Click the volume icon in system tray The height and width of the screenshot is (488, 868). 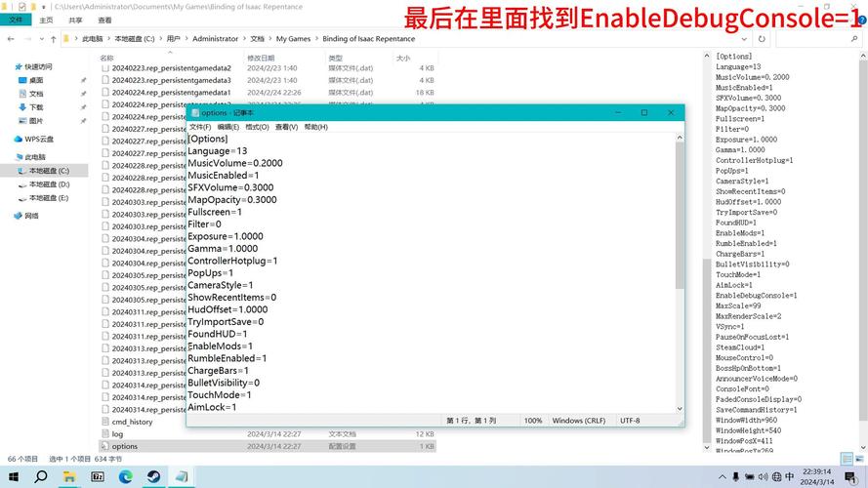click(x=763, y=476)
